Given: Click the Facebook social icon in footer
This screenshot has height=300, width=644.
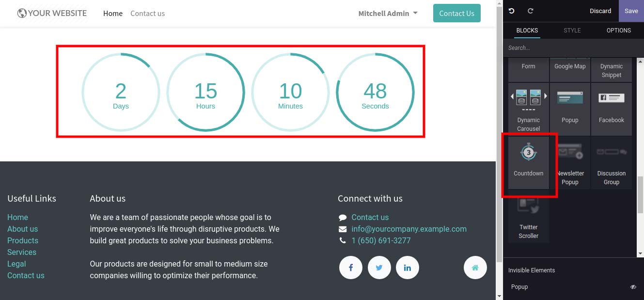Looking at the screenshot, I should [x=351, y=268].
